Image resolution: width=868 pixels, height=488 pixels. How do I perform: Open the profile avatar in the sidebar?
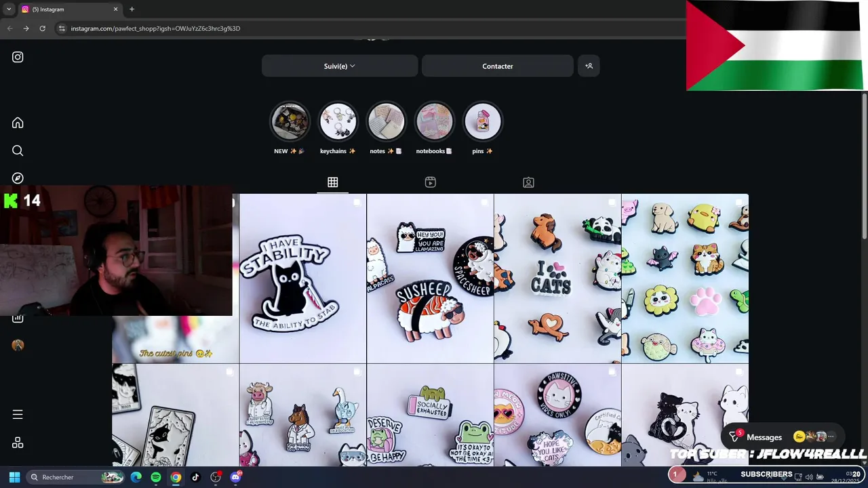pos(18,345)
